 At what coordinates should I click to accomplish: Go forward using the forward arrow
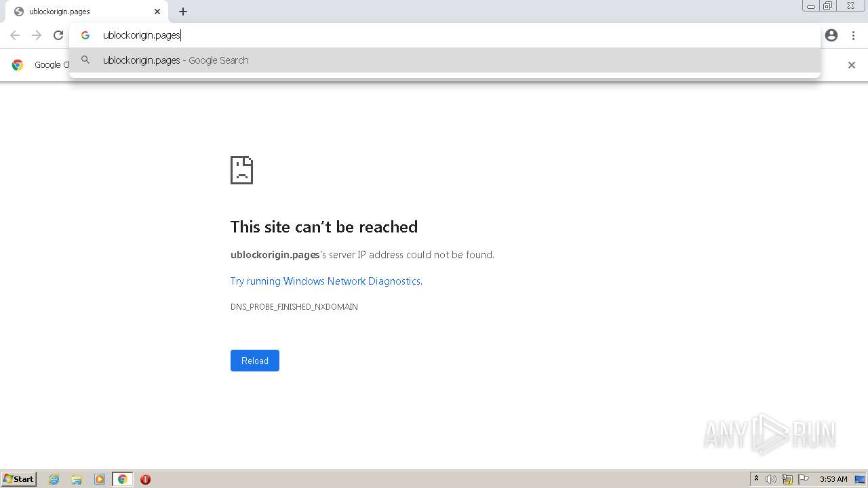(x=37, y=35)
